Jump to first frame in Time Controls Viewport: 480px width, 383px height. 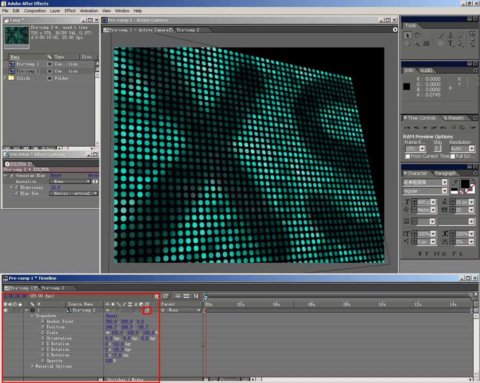pos(407,127)
